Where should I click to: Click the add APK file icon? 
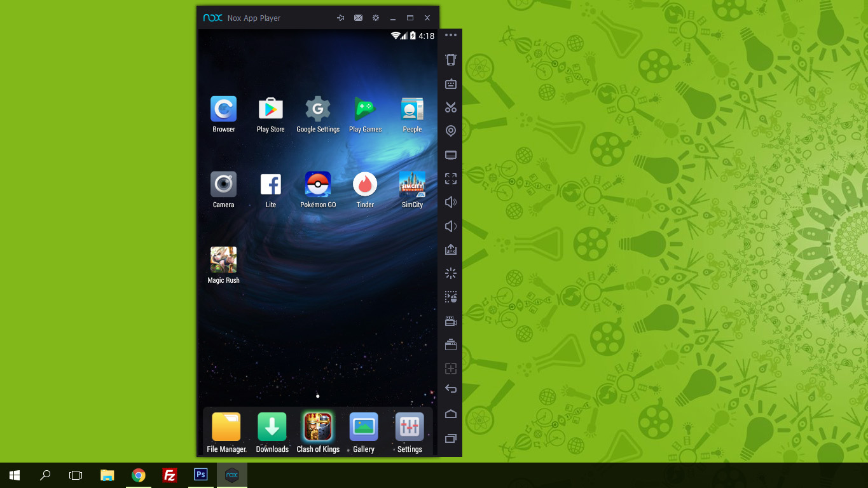pos(451,250)
